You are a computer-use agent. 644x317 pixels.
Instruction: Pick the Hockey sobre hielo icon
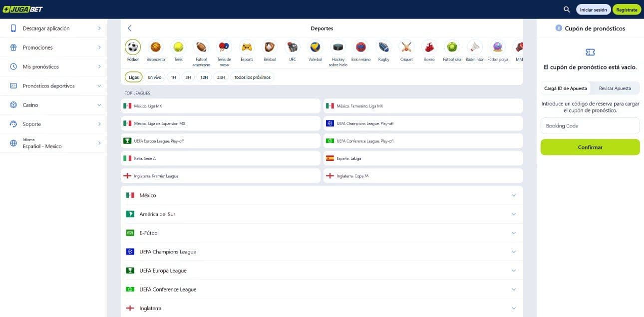click(x=338, y=47)
